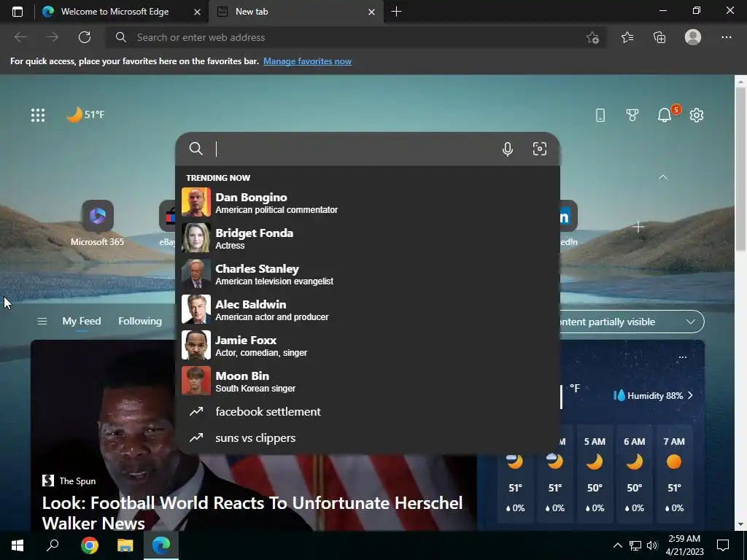Open the app launcher grid icon
This screenshot has height=560, width=747.
coord(38,114)
